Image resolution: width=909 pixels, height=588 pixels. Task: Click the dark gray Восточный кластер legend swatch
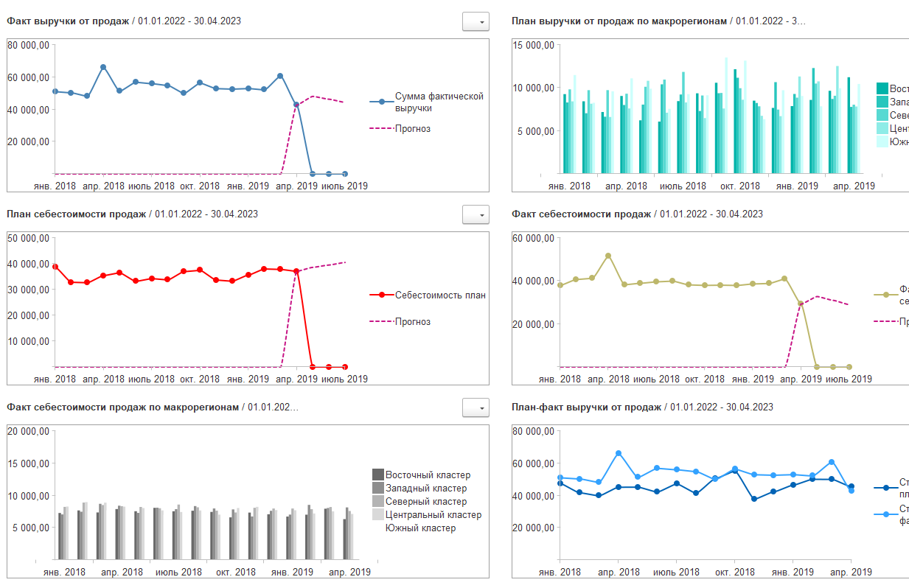(378, 475)
